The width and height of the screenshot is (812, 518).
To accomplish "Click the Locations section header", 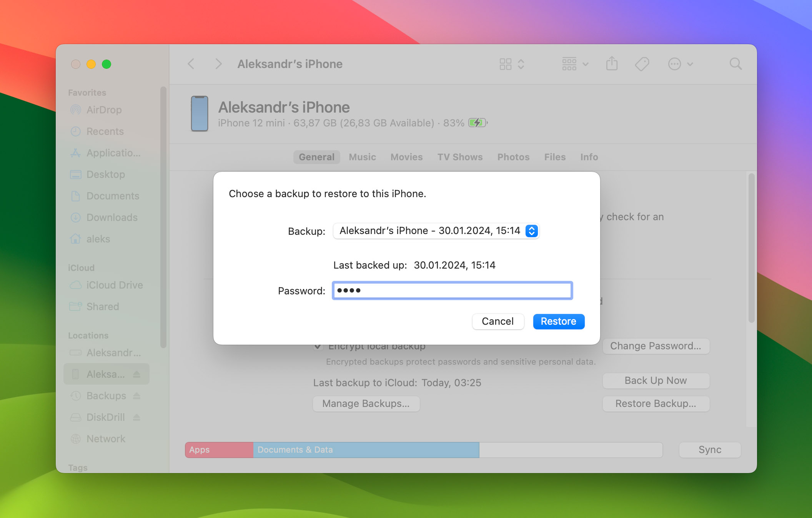I will (88, 335).
